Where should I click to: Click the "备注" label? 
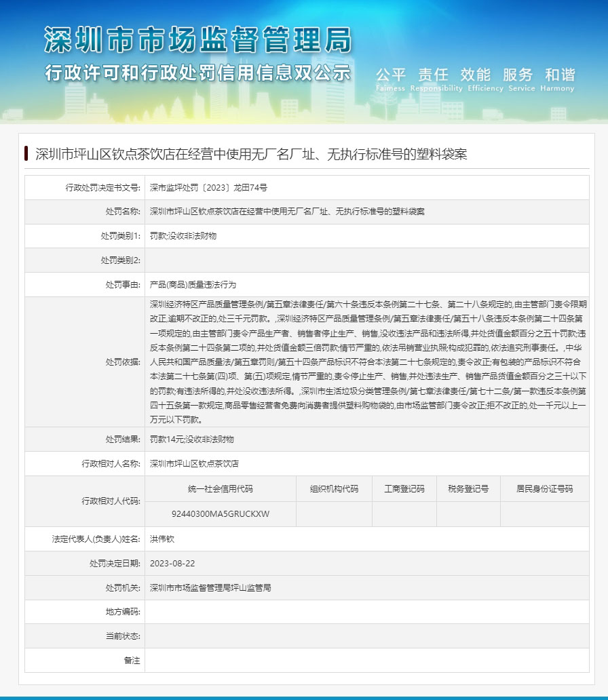pos(132,661)
